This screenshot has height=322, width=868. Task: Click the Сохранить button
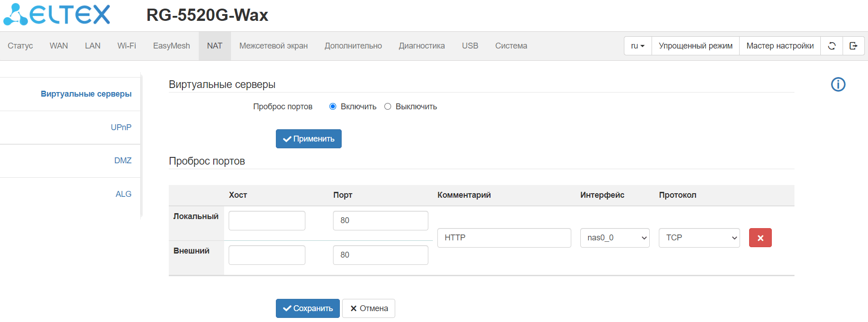pyautogui.click(x=308, y=308)
